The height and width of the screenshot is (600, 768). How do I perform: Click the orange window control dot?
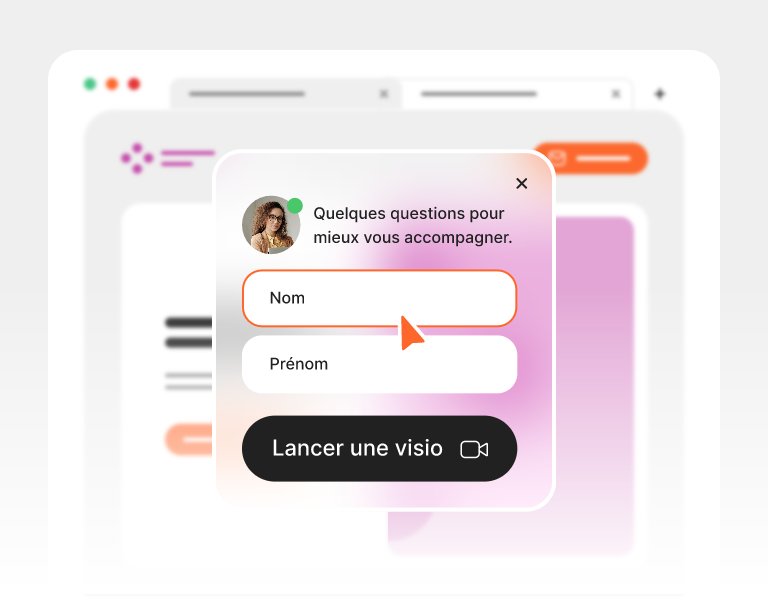point(112,84)
